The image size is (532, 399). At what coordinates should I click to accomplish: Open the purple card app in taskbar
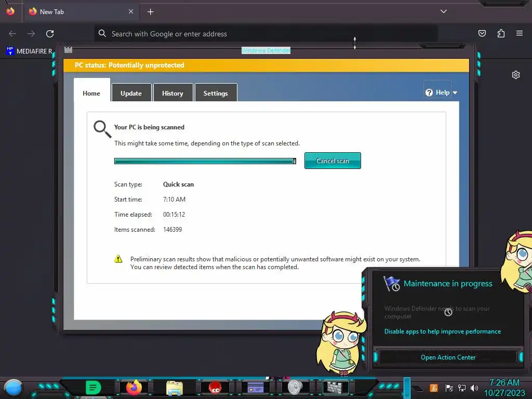[256, 387]
